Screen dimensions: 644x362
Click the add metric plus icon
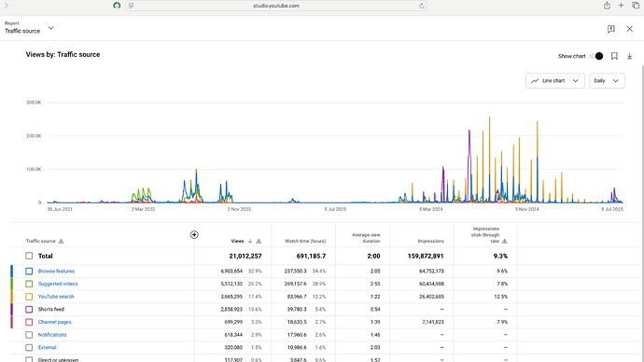coord(194,235)
